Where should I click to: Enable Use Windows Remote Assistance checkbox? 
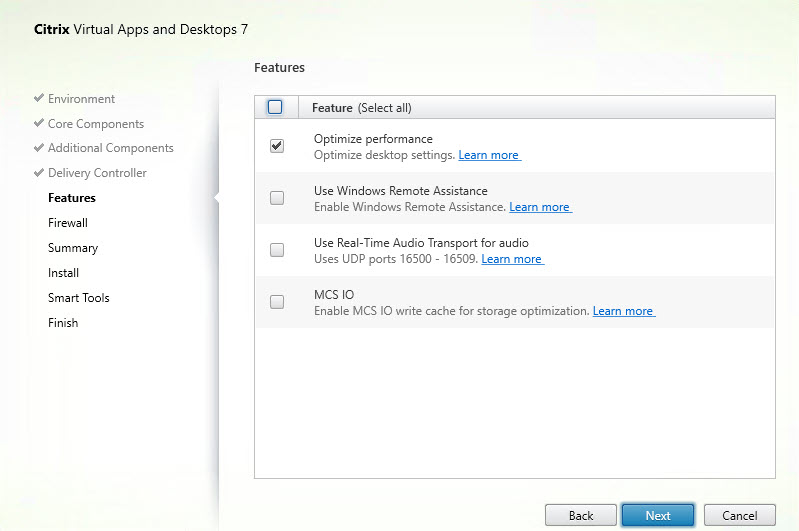[x=277, y=198]
